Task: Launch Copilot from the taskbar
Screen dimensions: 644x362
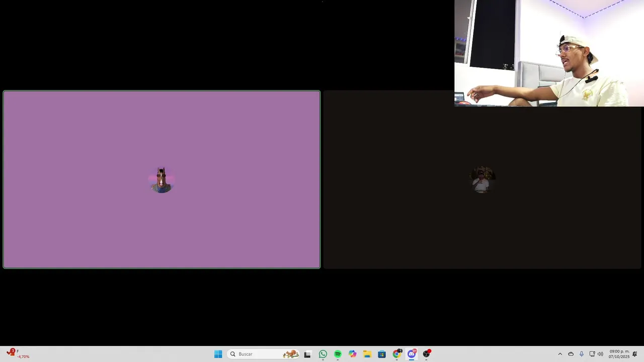Action: 352,354
